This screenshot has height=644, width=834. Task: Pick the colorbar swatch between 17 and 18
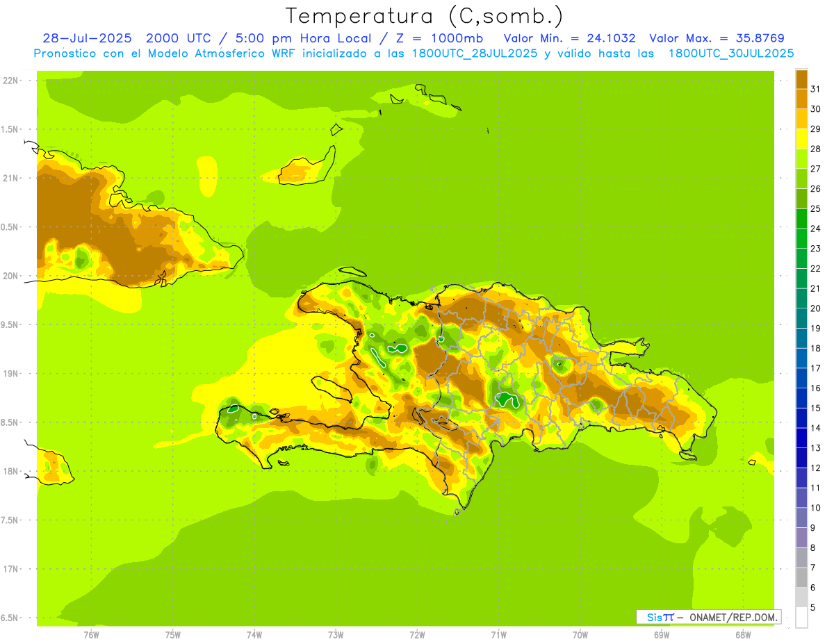[801, 358]
